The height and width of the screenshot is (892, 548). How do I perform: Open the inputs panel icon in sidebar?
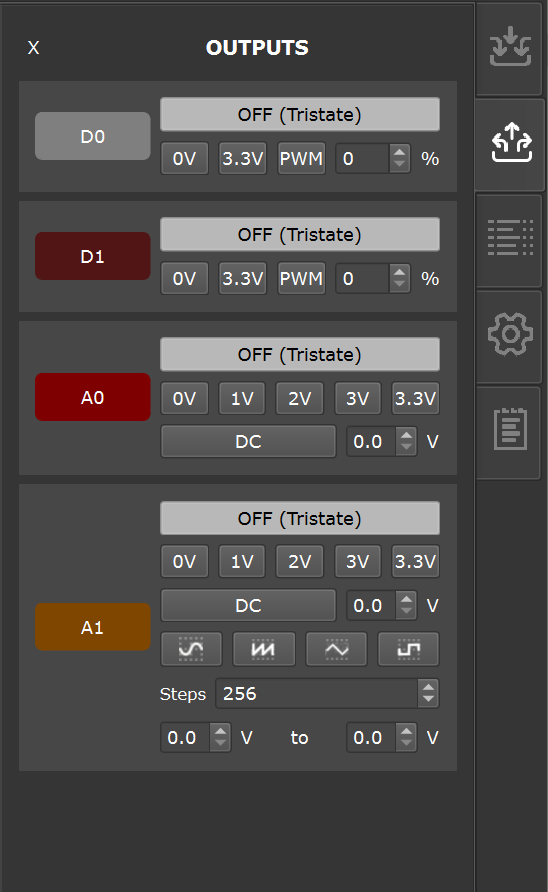(510, 47)
